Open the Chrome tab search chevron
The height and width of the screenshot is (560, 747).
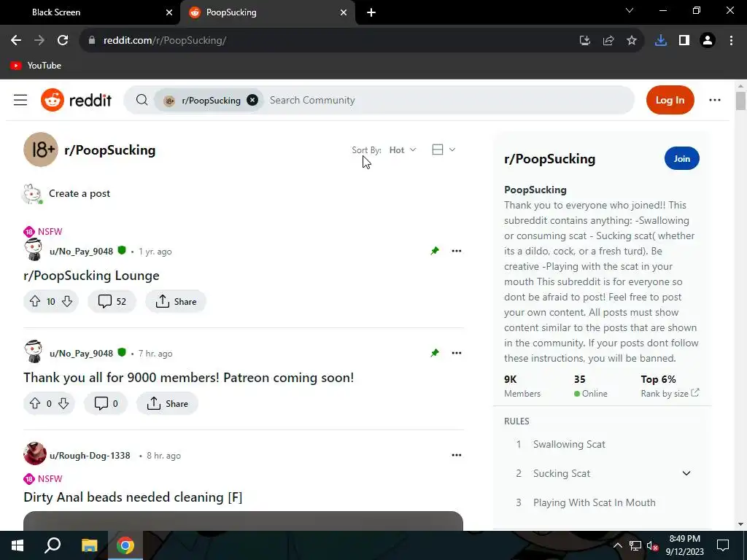coord(630,10)
